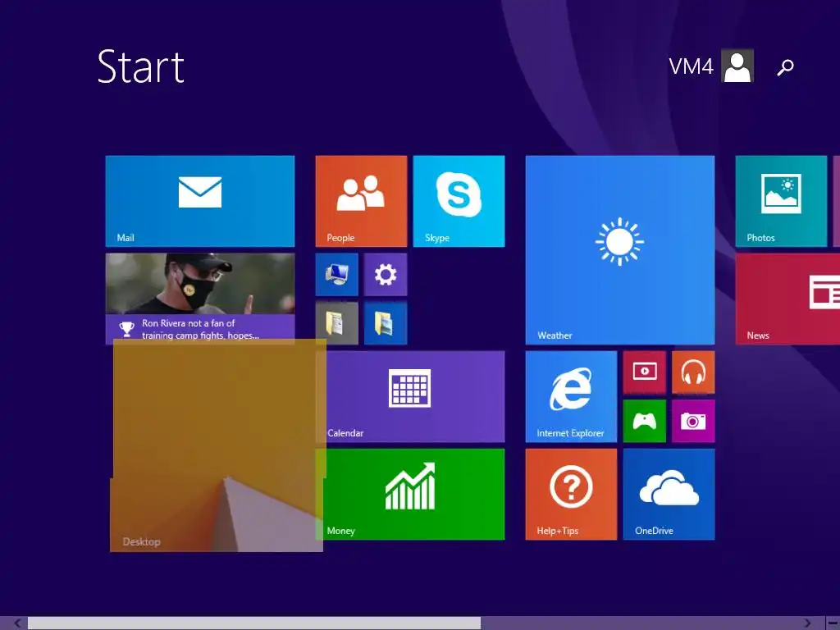Screen dimensions: 840x630
Task: Click the scrollbar left arrow
Action: pos(17,623)
